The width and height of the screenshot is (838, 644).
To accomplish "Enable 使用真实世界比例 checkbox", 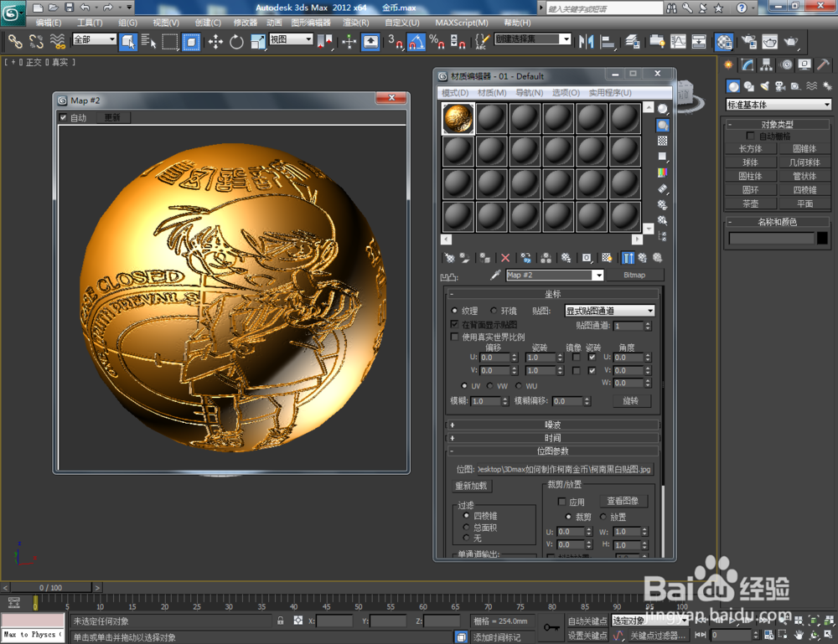I will pyautogui.click(x=453, y=337).
